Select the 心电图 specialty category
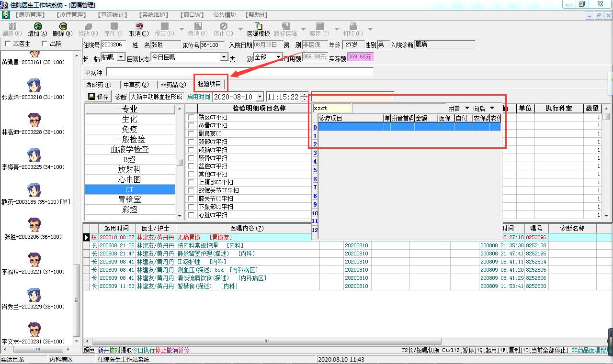613x364 pixels. point(130,179)
